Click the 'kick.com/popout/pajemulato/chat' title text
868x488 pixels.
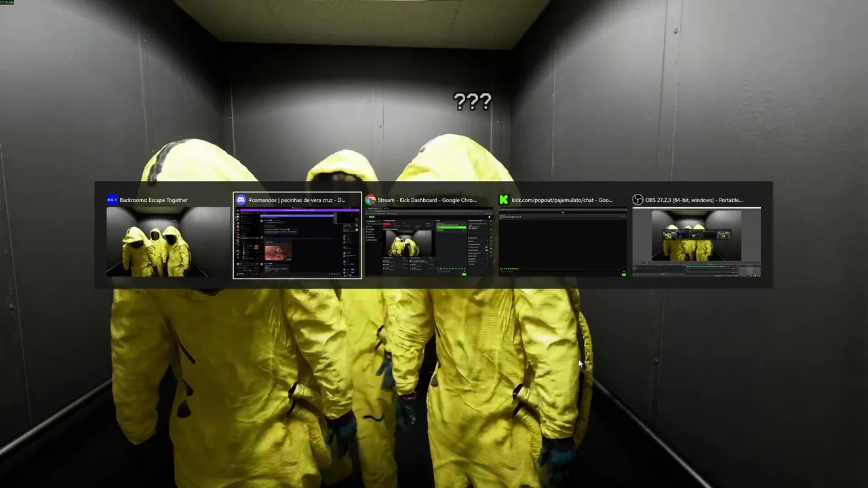click(x=562, y=200)
